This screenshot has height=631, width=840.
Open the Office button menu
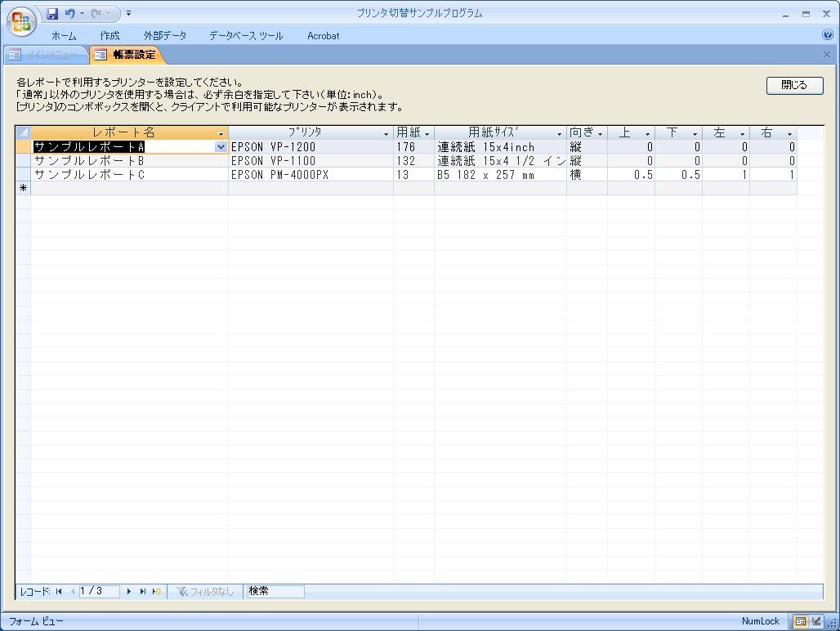tap(21, 22)
